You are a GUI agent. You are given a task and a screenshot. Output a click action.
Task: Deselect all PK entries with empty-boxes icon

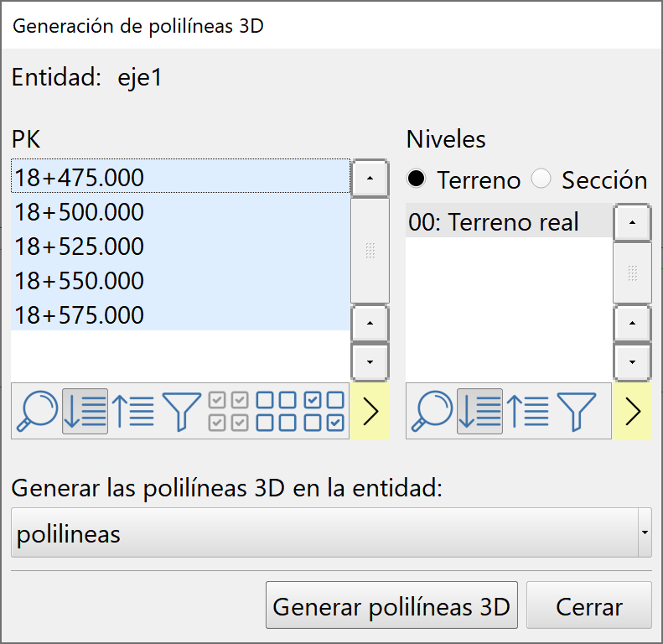[276, 411]
